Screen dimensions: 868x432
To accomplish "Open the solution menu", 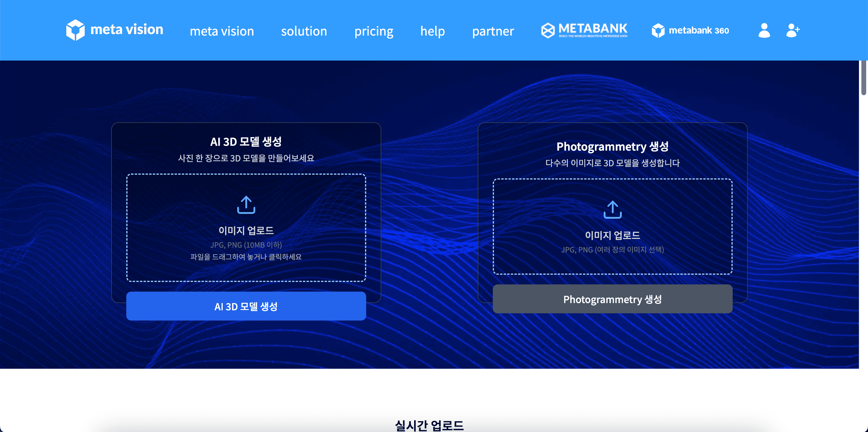I will click(304, 31).
